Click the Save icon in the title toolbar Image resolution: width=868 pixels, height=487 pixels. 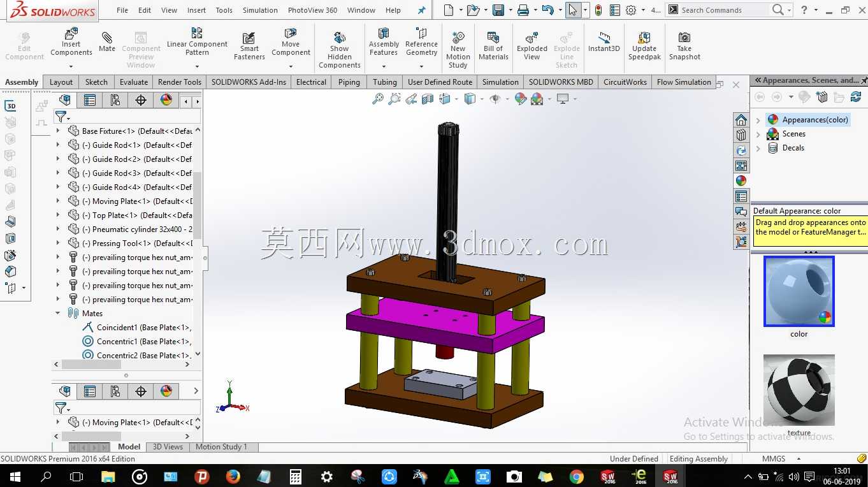(x=498, y=10)
